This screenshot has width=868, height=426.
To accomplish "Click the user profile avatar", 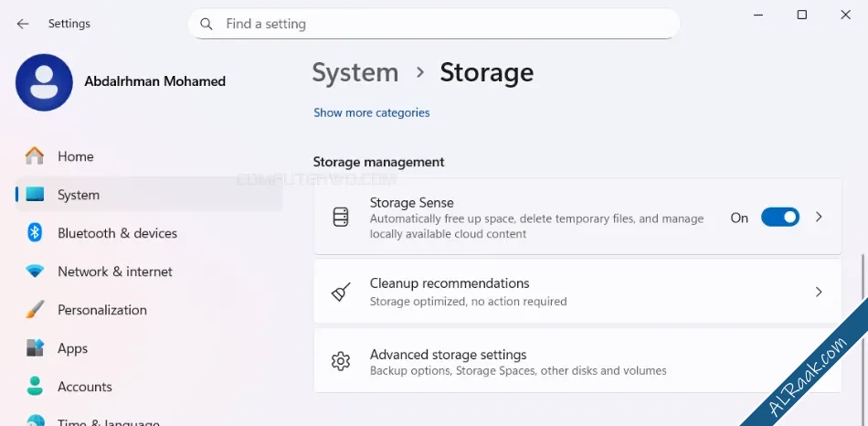I will click(x=44, y=82).
